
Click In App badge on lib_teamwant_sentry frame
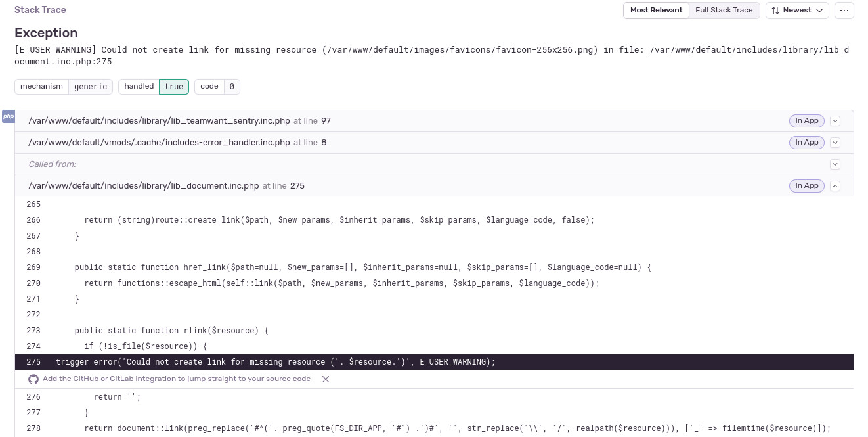click(x=807, y=121)
